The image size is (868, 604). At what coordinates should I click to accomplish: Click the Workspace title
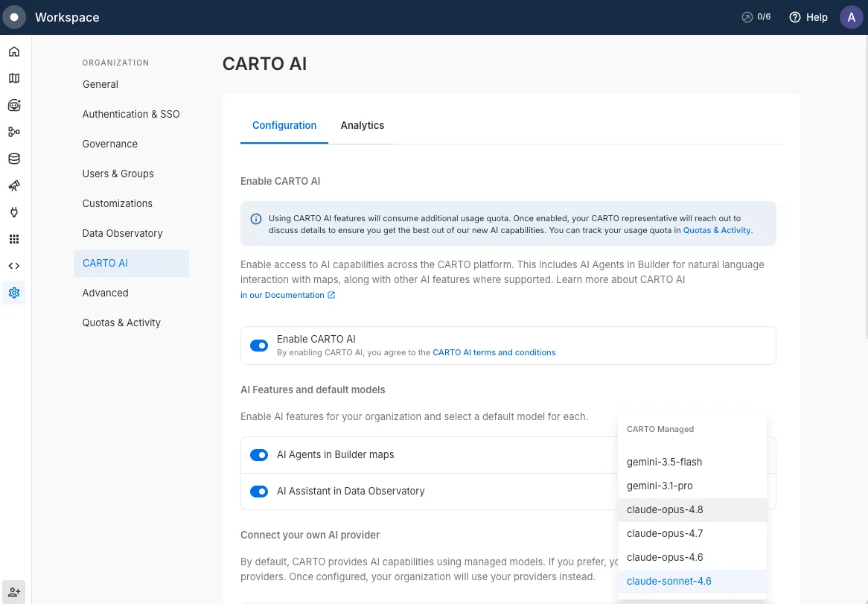click(67, 17)
